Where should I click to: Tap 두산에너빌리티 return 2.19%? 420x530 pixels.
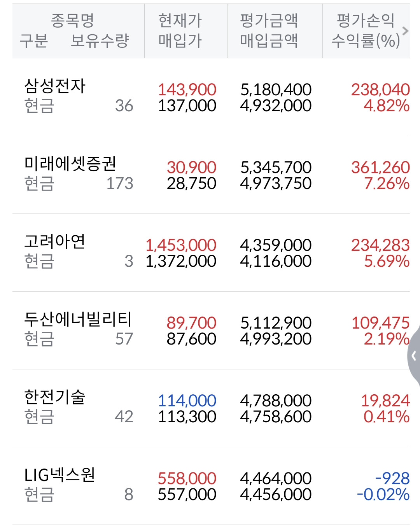tap(387, 339)
